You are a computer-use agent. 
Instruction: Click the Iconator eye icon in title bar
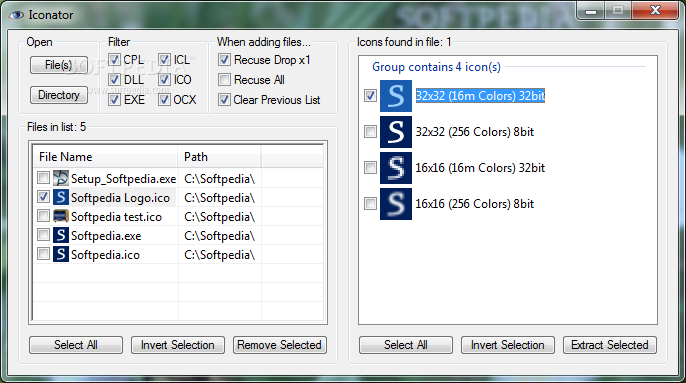tap(16, 15)
